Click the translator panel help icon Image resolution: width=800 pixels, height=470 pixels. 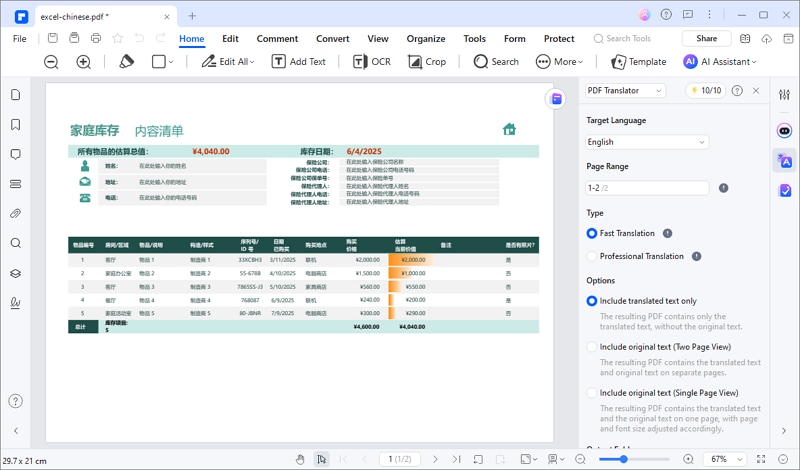pyautogui.click(x=737, y=90)
